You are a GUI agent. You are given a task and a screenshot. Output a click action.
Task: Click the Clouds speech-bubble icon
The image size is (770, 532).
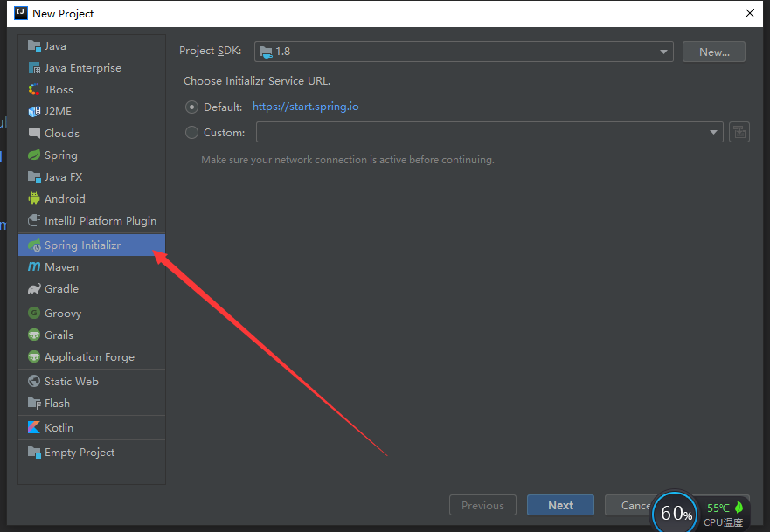pyautogui.click(x=34, y=133)
